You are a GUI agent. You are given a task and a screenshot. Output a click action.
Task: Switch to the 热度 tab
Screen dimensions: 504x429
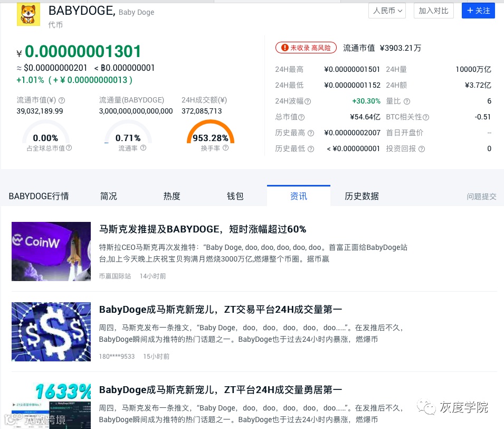click(x=172, y=196)
